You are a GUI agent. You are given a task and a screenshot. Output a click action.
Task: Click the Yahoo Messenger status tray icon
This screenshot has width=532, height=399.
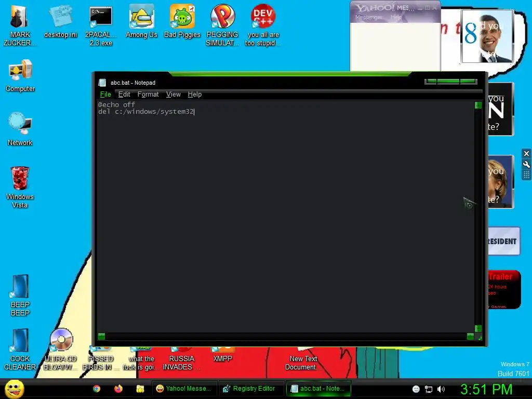coord(416,389)
